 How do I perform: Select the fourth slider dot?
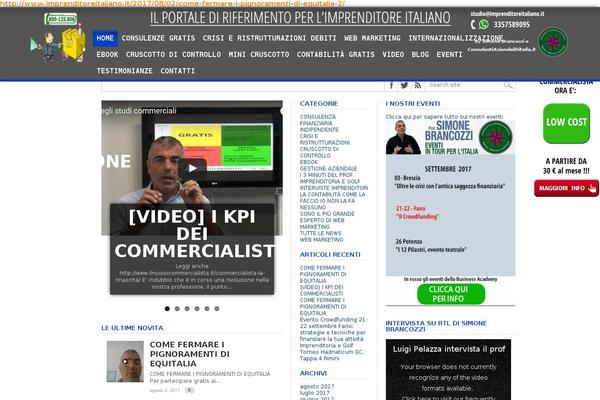[197, 309]
